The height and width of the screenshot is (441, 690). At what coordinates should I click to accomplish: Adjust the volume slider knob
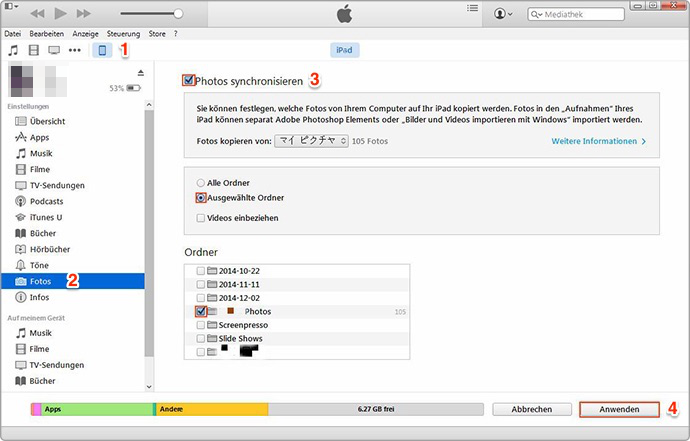178,14
